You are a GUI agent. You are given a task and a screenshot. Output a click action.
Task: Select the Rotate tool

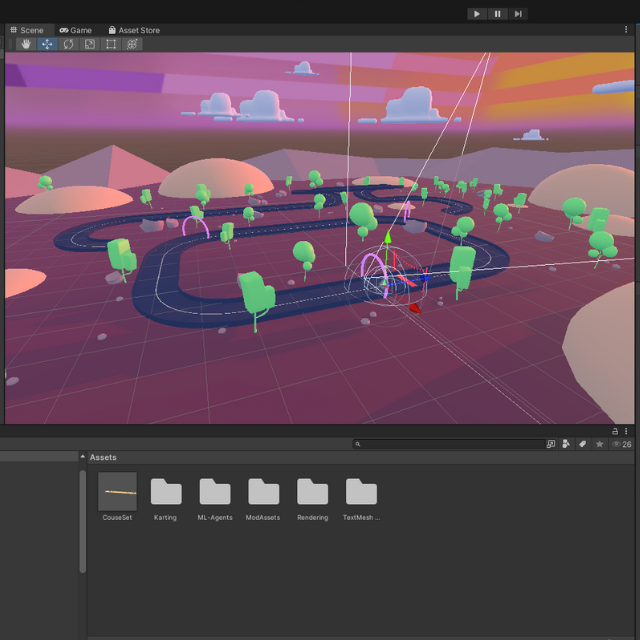click(x=69, y=44)
